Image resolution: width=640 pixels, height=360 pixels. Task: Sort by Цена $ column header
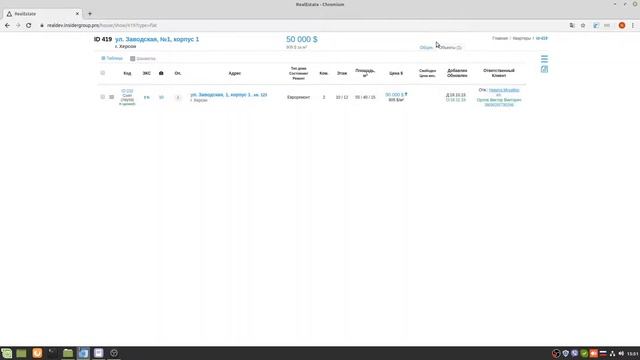click(x=396, y=73)
